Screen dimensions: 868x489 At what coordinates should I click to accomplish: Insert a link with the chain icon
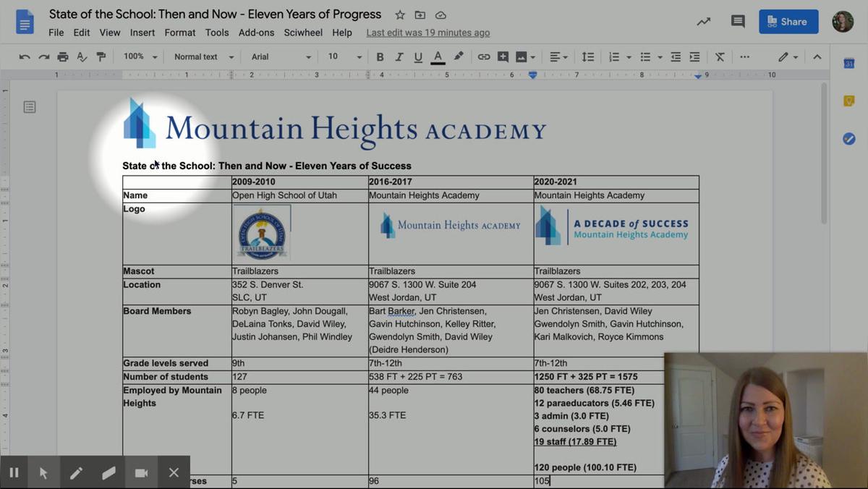(x=484, y=56)
